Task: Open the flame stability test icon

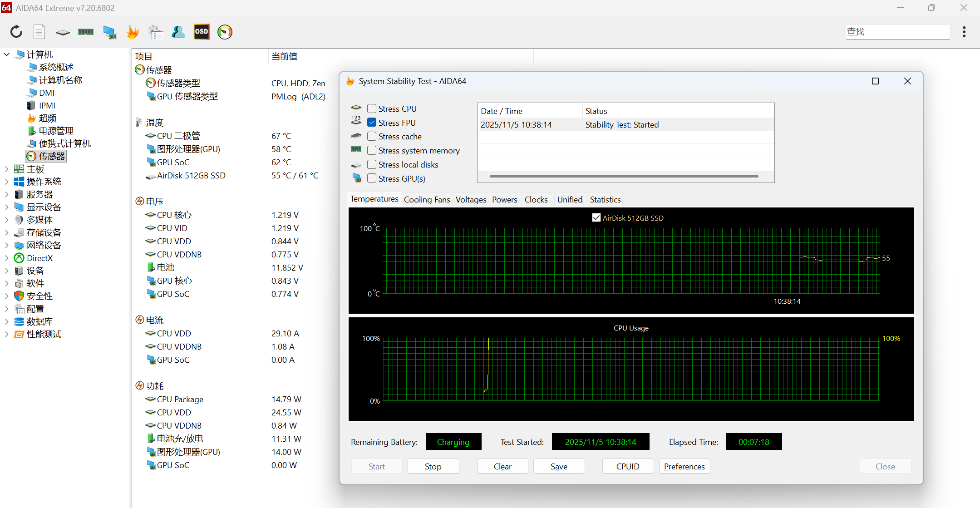Action: (133, 32)
